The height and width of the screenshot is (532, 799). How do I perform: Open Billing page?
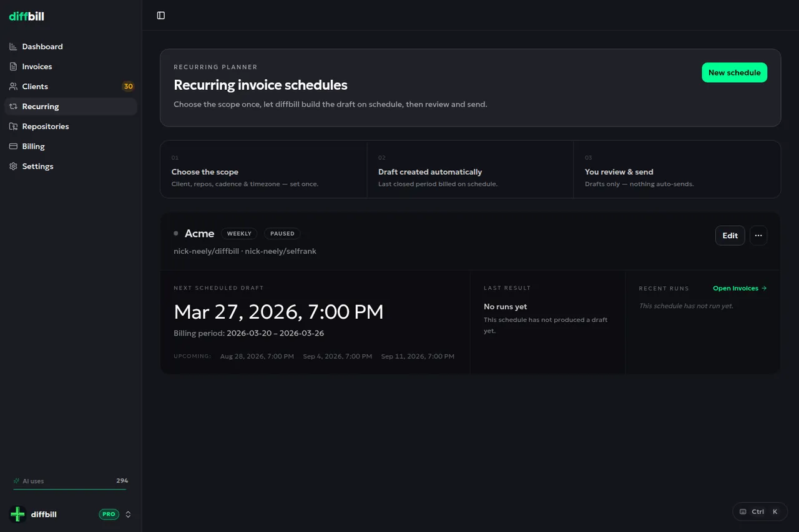[71, 147]
